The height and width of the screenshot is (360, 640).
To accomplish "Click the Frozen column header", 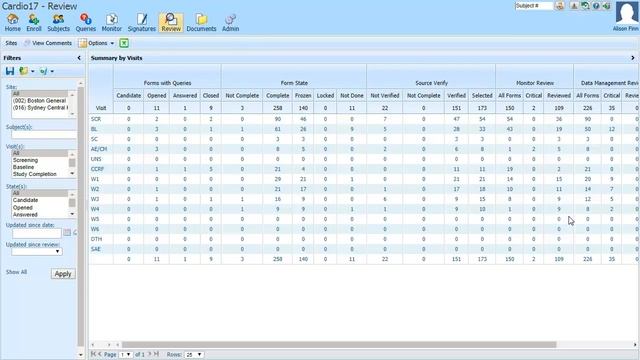I will [303, 96].
